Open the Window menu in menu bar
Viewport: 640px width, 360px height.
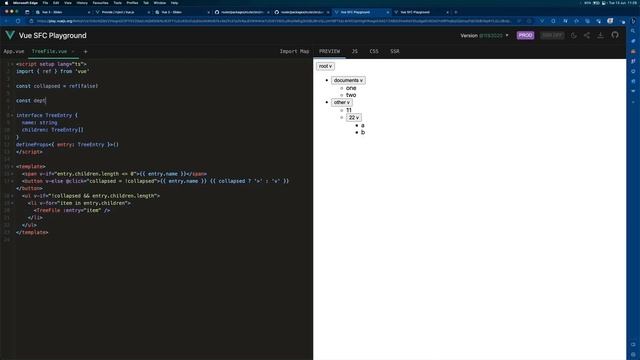160,3
